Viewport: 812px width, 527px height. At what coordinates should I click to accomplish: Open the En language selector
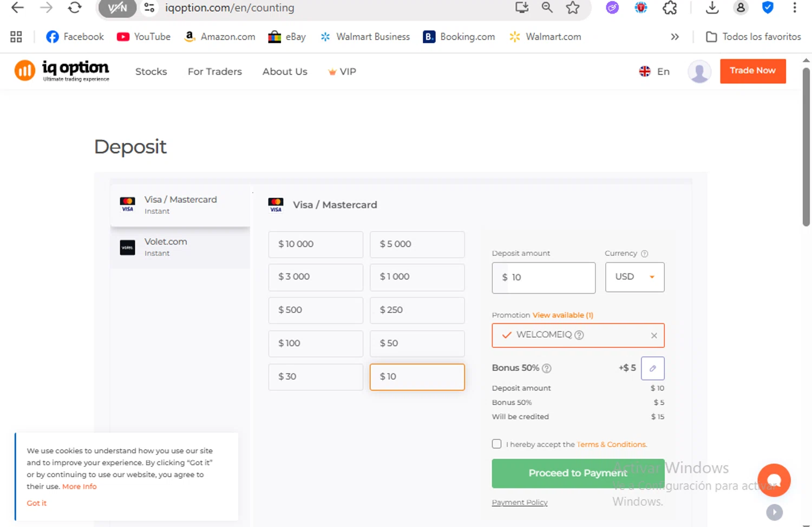pyautogui.click(x=654, y=71)
